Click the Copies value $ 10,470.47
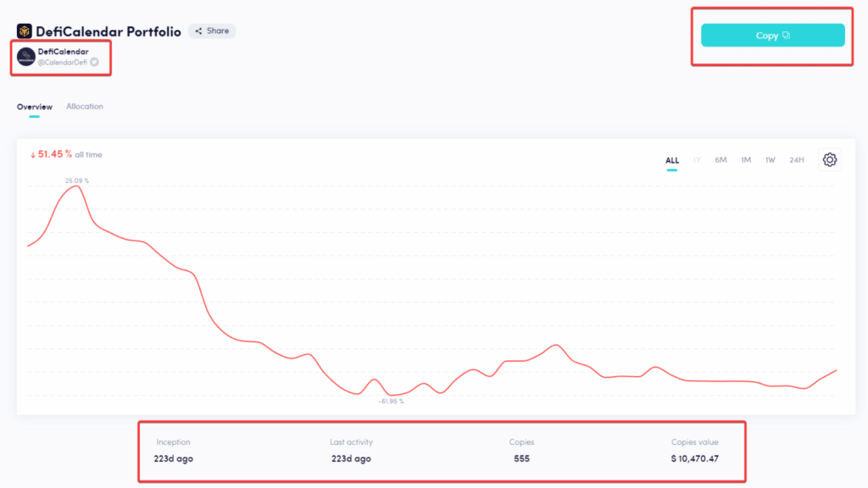 pyautogui.click(x=695, y=458)
